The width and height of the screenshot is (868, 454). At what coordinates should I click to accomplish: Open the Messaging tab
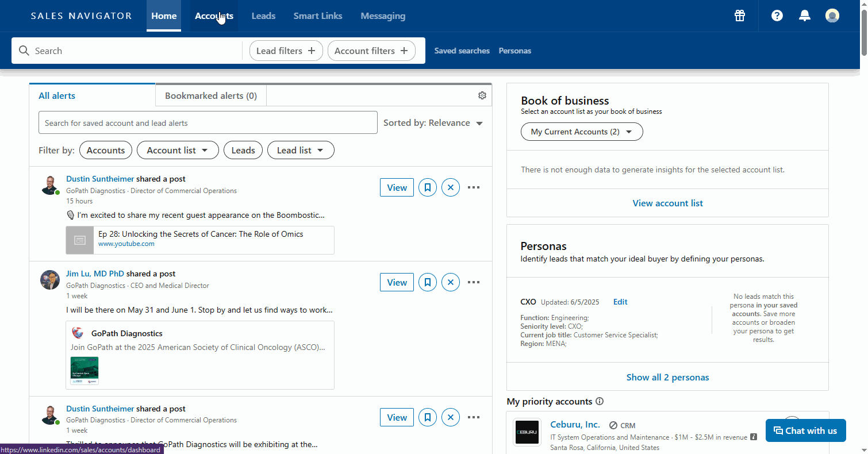tap(383, 16)
